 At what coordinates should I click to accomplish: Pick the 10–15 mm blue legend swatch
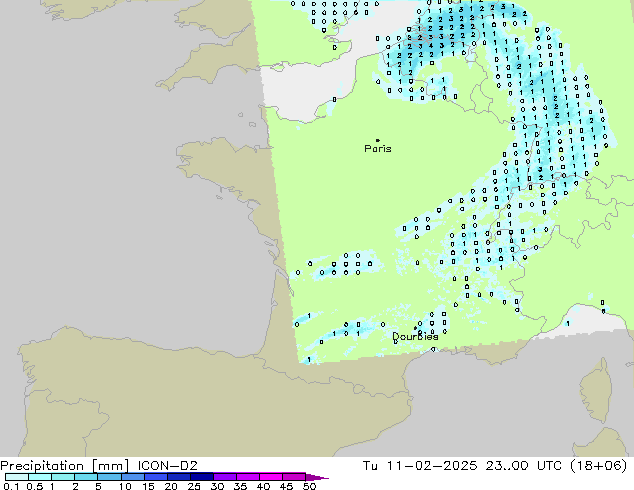(132, 477)
